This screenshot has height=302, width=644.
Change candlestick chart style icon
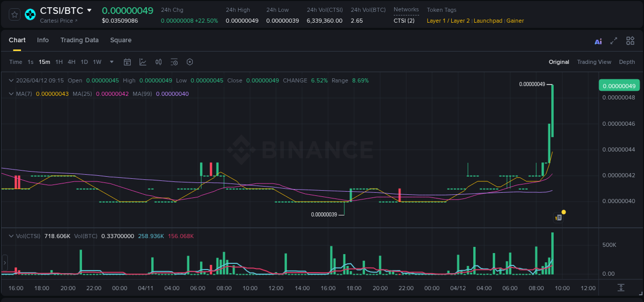click(159, 62)
